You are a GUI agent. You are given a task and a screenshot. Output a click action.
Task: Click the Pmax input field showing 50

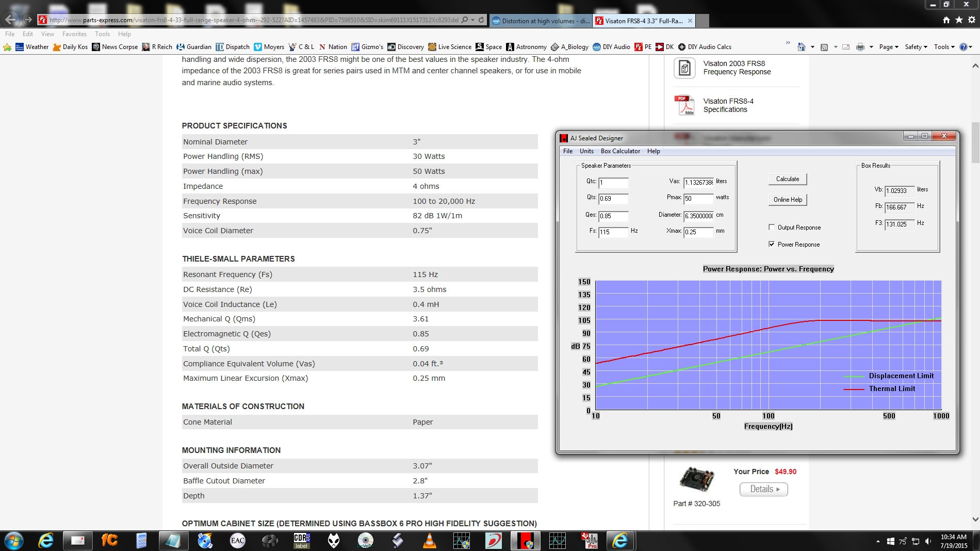click(x=698, y=199)
